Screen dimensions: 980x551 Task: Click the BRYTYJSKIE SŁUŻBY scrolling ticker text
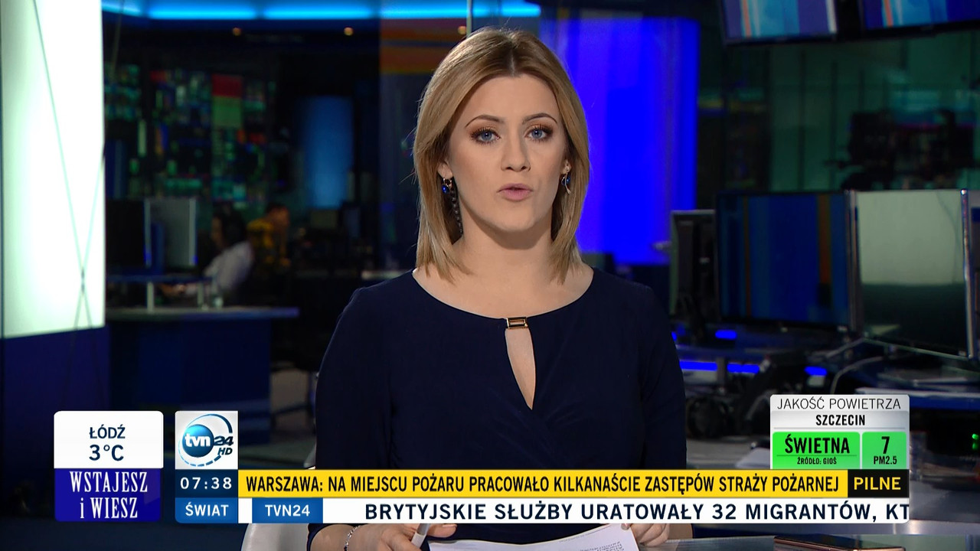click(x=636, y=511)
